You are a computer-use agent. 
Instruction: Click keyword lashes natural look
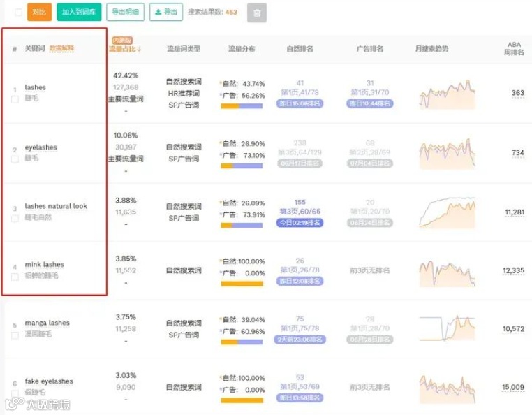tap(56, 206)
